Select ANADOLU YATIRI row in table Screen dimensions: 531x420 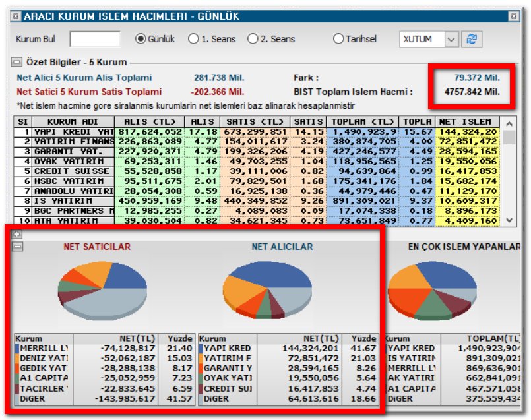257,191
